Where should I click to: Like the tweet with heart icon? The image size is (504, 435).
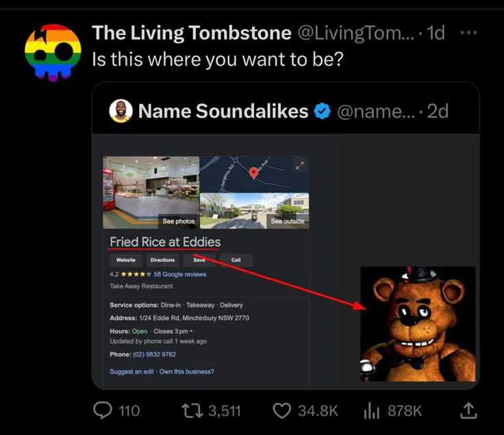[282, 410]
